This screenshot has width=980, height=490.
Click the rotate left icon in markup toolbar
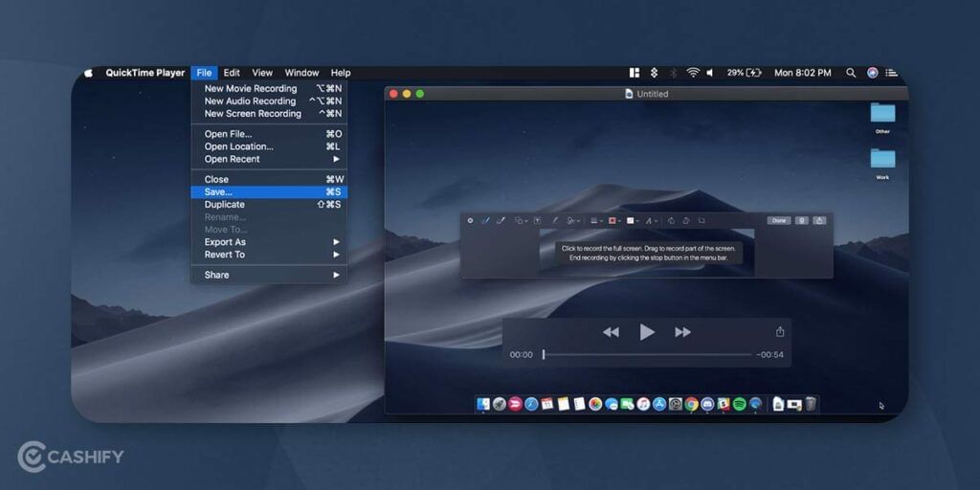click(x=671, y=221)
